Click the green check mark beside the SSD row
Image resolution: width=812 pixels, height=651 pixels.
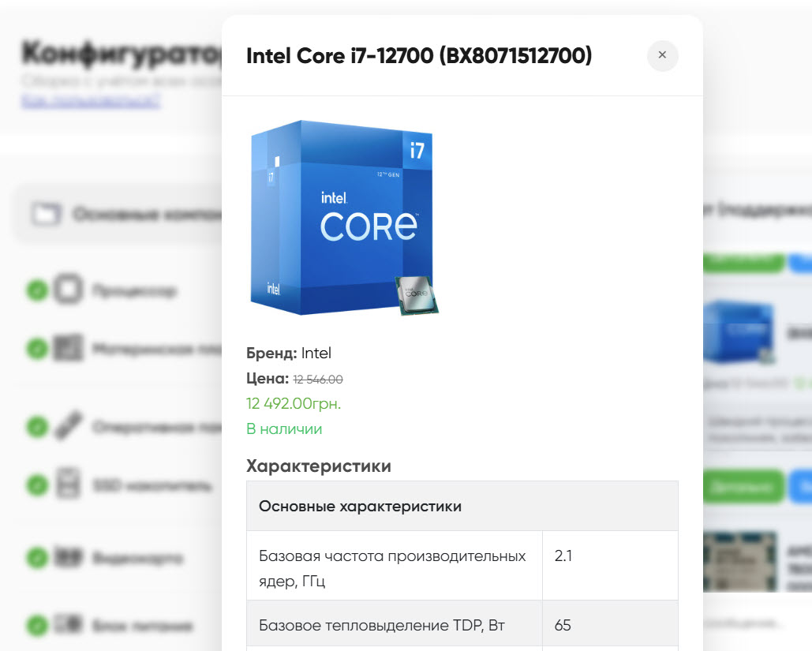coord(37,485)
